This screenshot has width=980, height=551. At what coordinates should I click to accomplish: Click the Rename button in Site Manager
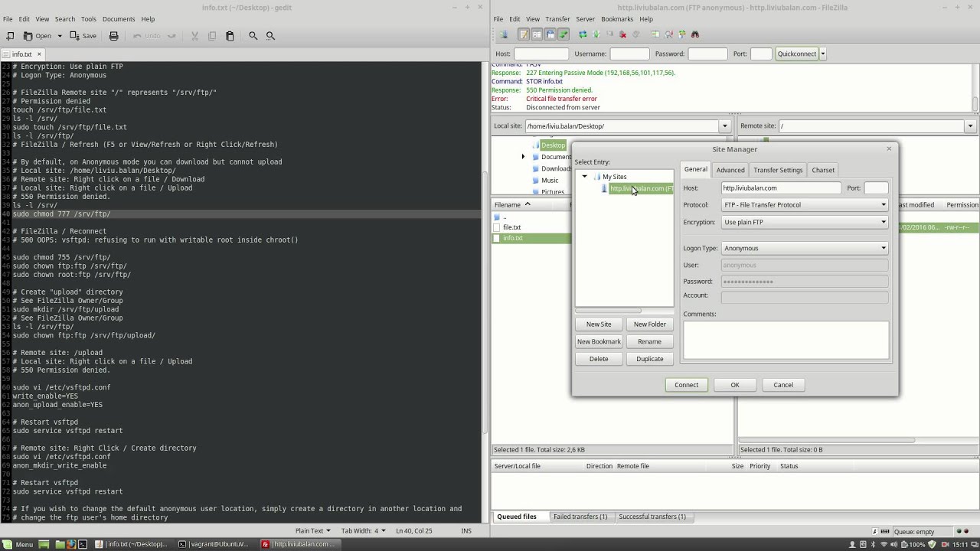tap(649, 341)
